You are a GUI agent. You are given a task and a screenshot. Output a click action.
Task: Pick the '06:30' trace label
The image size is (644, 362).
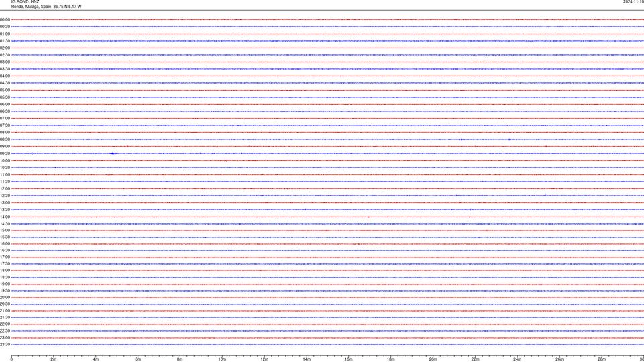click(x=5, y=111)
